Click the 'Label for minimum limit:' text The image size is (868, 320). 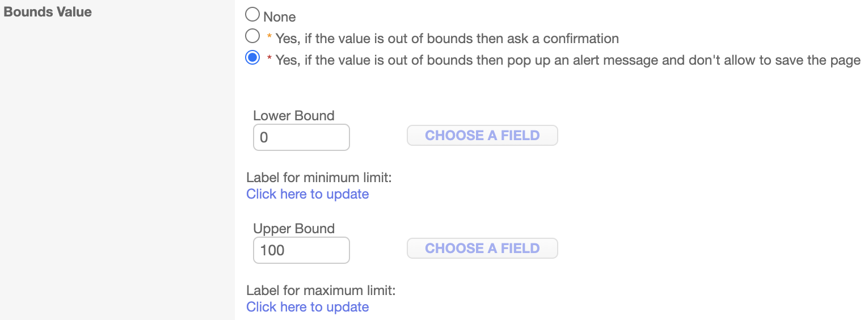319,178
